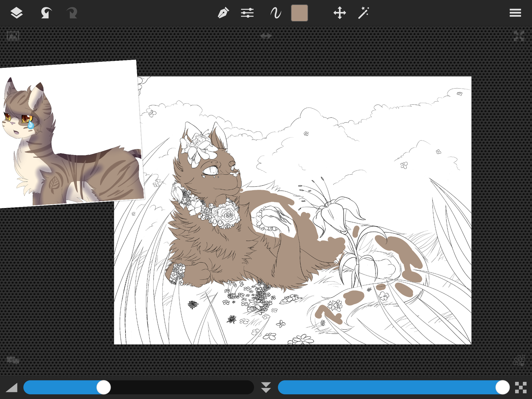Image resolution: width=532 pixels, height=399 pixels.
Task: Select the magic wand tool
Action: coord(364,13)
